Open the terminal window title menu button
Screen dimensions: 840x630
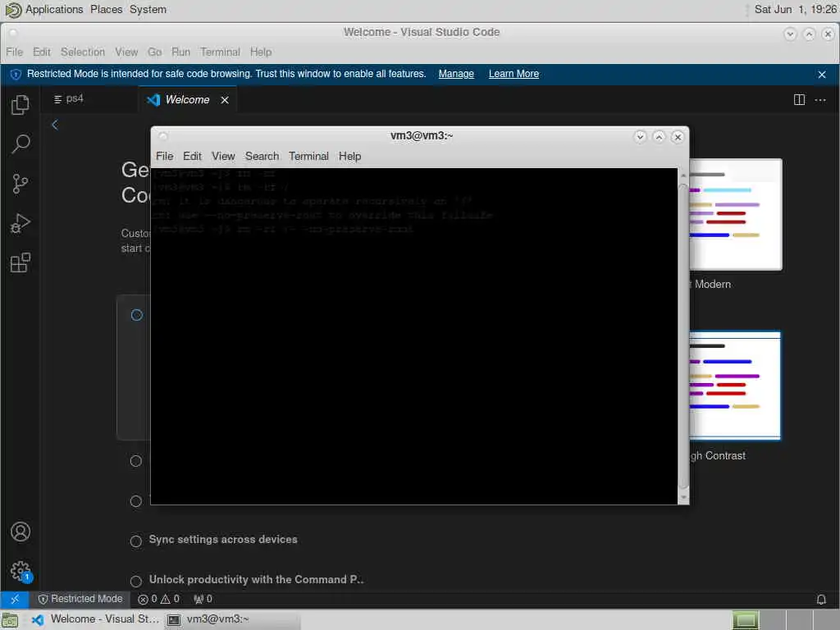163,136
